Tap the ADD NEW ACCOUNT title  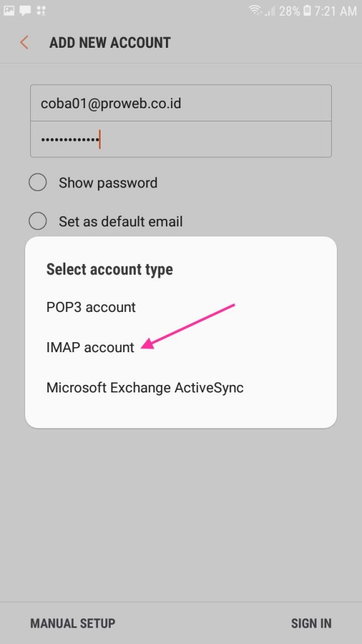[x=110, y=43]
